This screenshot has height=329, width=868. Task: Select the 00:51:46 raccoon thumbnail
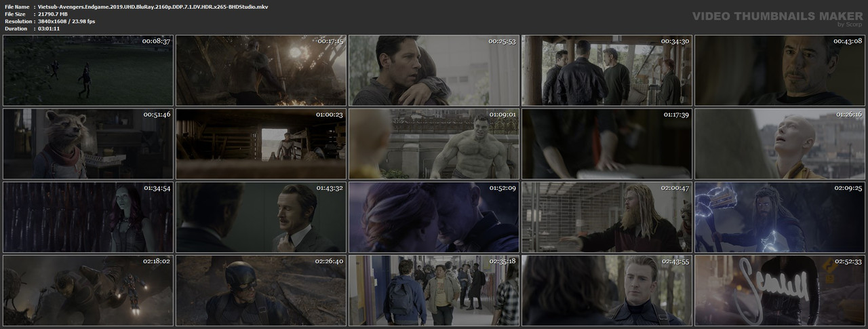[x=87, y=143]
